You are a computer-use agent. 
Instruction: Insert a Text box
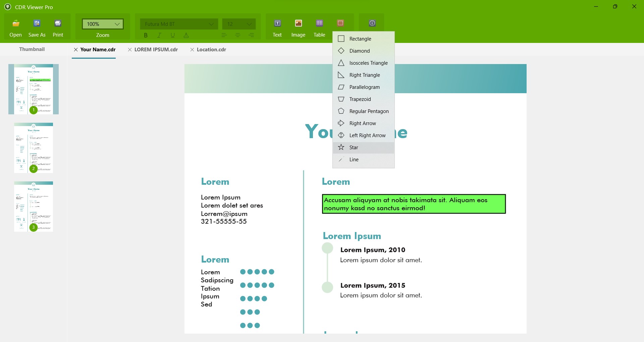pyautogui.click(x=277, y=27)
